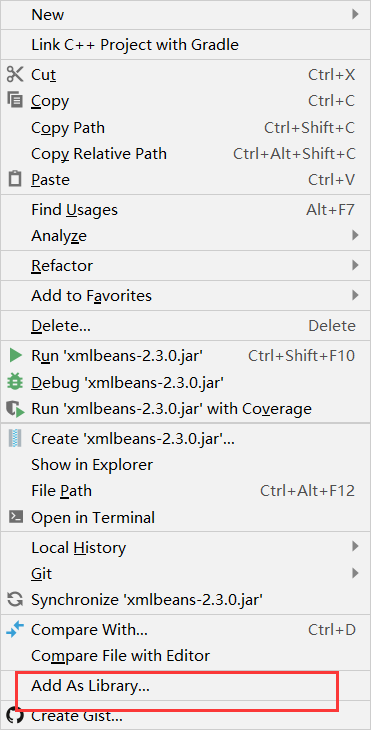Viewport: 371px width, 730px height.
Task: Choose Find Usages
Action: click(185, 210)
